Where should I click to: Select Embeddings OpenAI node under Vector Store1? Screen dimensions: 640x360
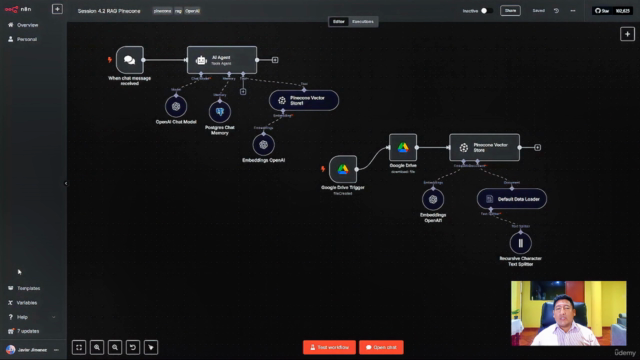click(264, 145)
